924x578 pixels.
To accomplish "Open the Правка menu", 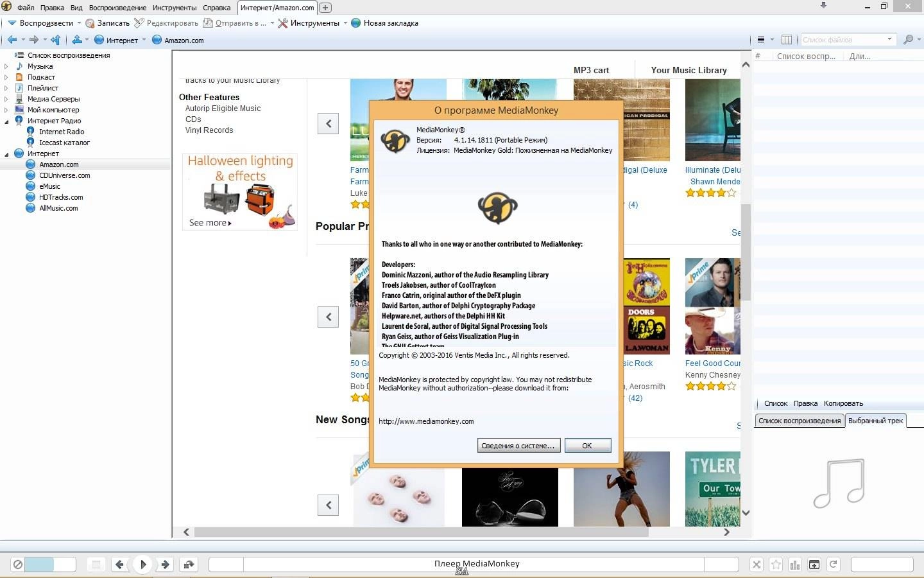I will click(52, 8).
